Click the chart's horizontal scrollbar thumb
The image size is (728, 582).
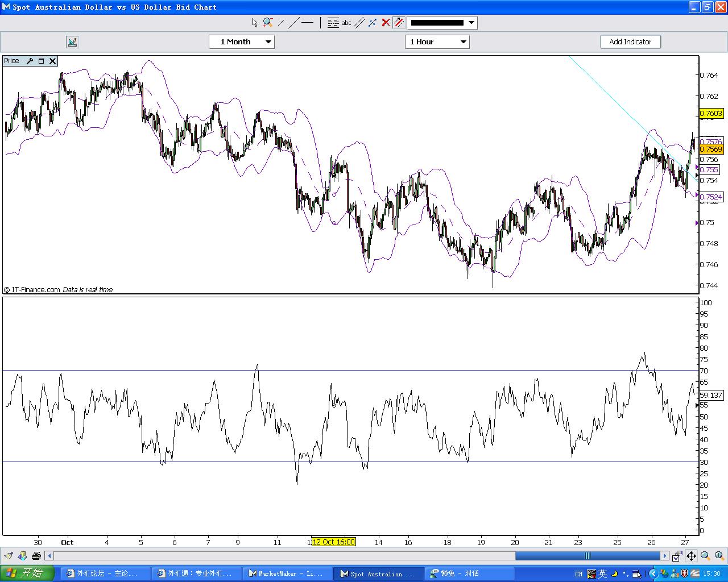tap(588, 556)
